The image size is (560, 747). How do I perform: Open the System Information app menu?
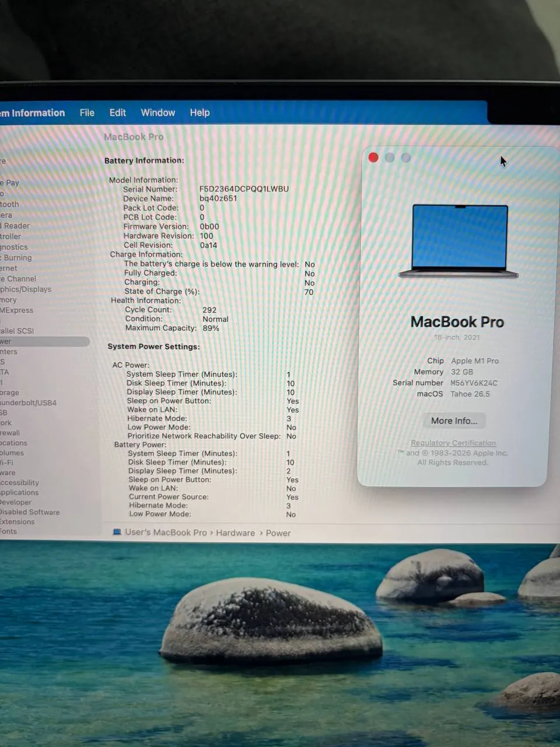[33, 113]
